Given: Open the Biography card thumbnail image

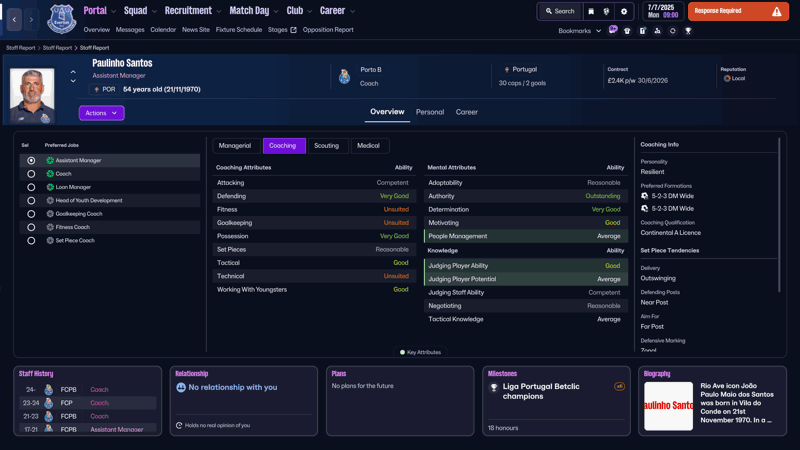Looking at the screenshot, I should [x=668, y=406].
